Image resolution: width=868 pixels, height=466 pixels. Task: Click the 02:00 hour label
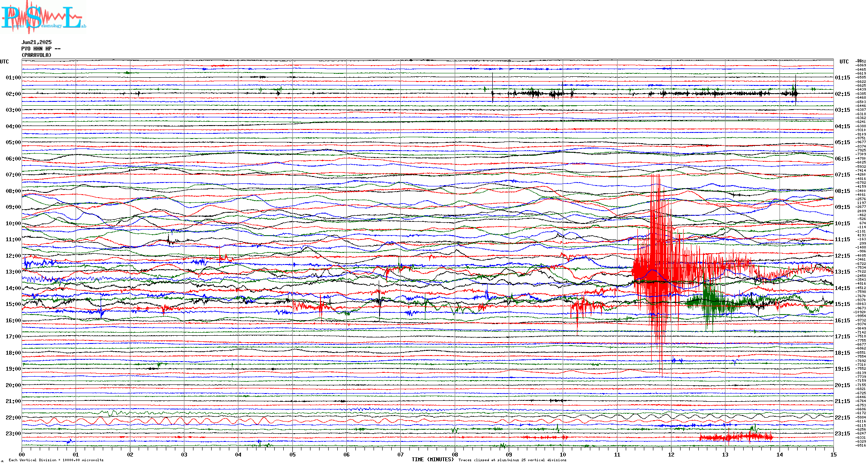(x=13, y=94)
